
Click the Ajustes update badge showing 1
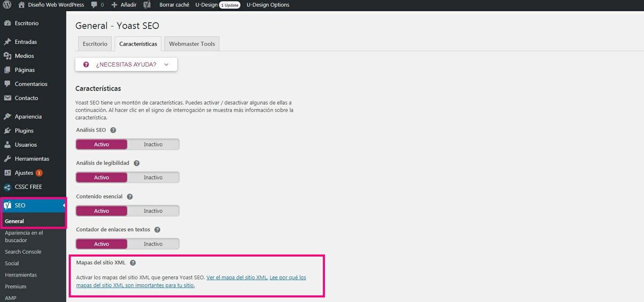(x=39, y=173)
